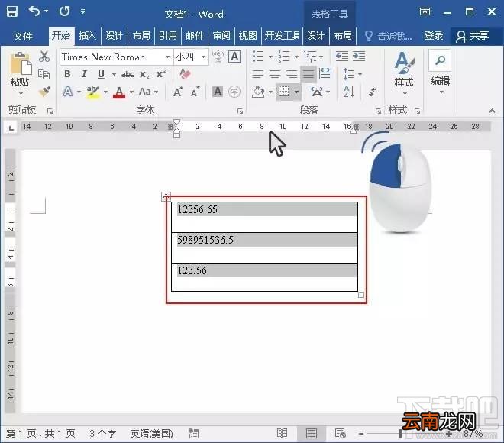This screenshot has width=504, height=443.
Task: Switch to the 插入 tab
Action: (87, 35)
